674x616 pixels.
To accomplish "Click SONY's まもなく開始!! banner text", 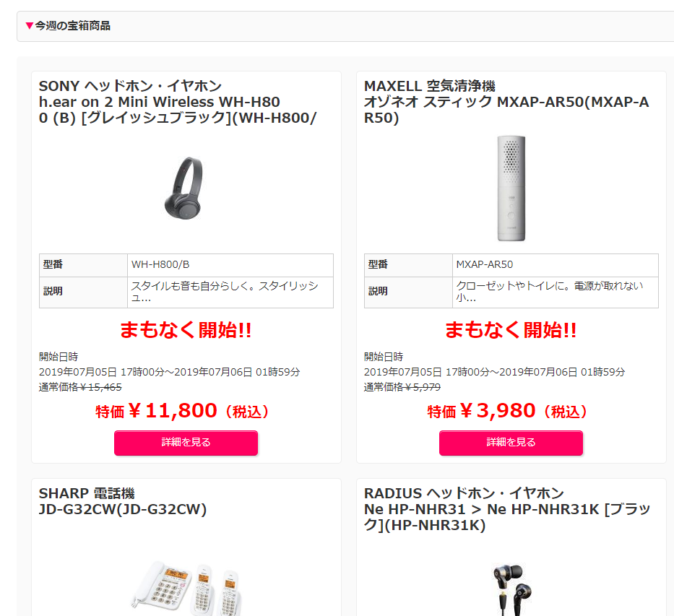I will coord(186,330).
